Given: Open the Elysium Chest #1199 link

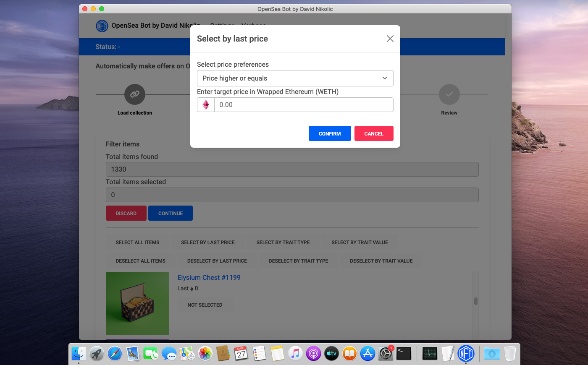Looking at the screenshot, I should 209,278.
